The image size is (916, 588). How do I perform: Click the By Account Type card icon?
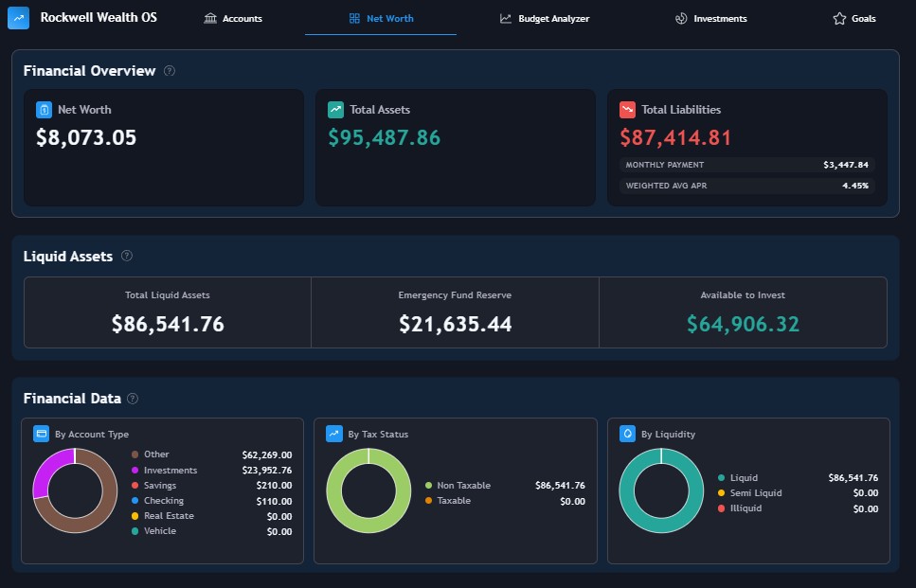41,434
